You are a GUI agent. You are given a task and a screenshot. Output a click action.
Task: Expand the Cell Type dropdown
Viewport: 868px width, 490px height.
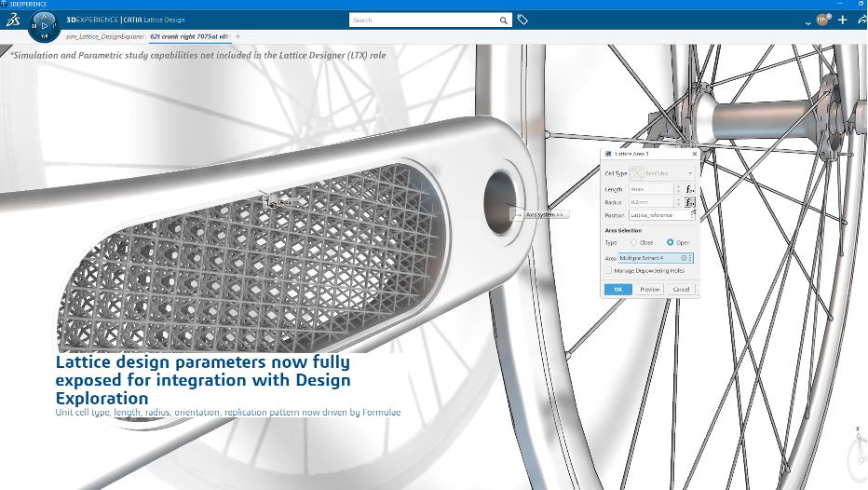pyautogui.click(x=690, y=173)
